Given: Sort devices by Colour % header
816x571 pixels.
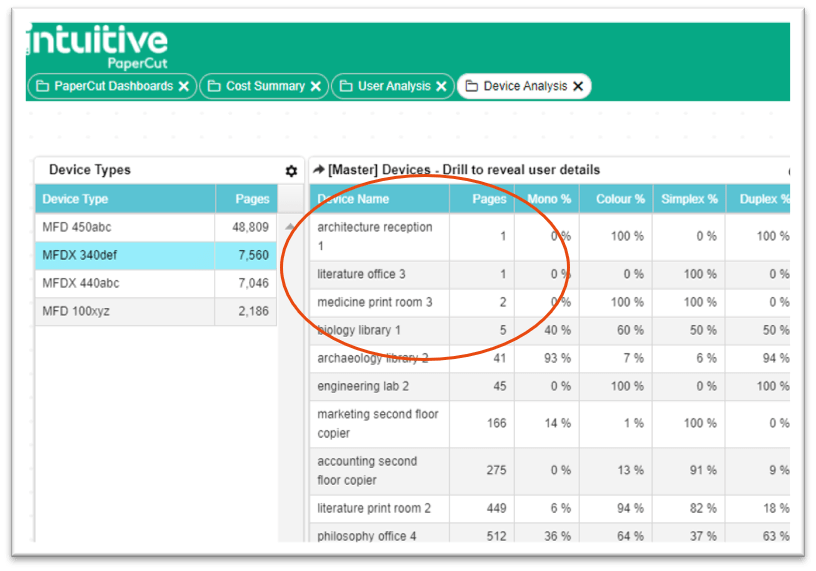Looking at the screenshot, I should pyautogui.click(x=616, y=199).
